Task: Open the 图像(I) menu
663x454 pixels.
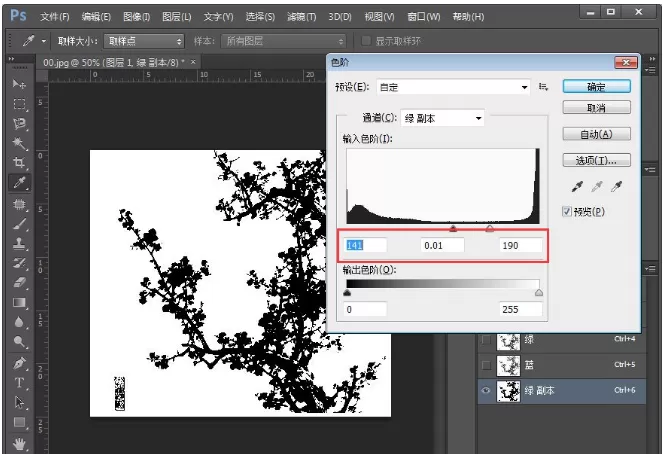Action: (137, 16)
